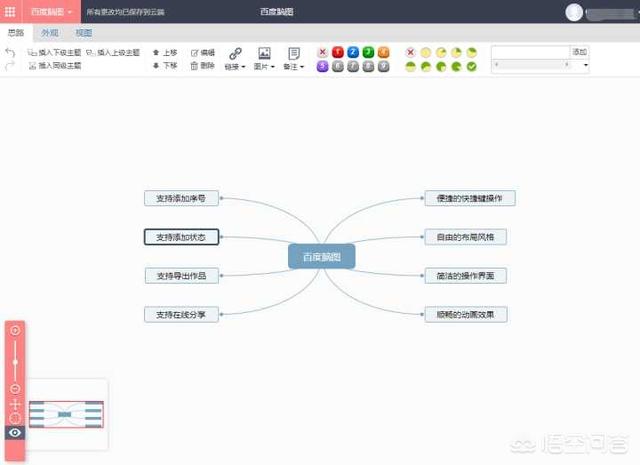Set priority 1 with the red icon
The height and width of the screenshot is (465, 640).
coord(338,52)
